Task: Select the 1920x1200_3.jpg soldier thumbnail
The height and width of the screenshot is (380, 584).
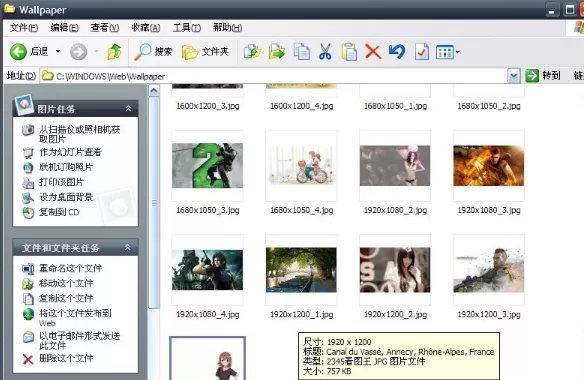Action: (489, 270)
